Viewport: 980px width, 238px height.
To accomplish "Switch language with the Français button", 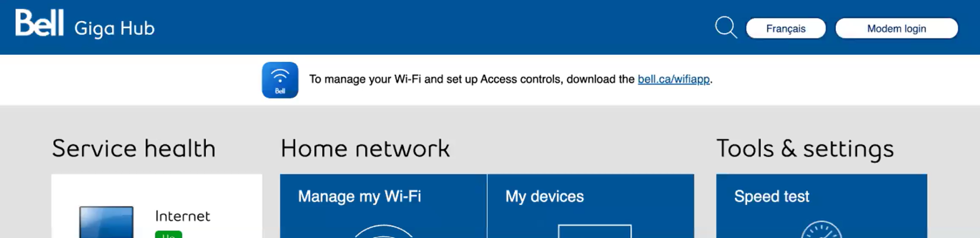I will click(x=786, y=28).
